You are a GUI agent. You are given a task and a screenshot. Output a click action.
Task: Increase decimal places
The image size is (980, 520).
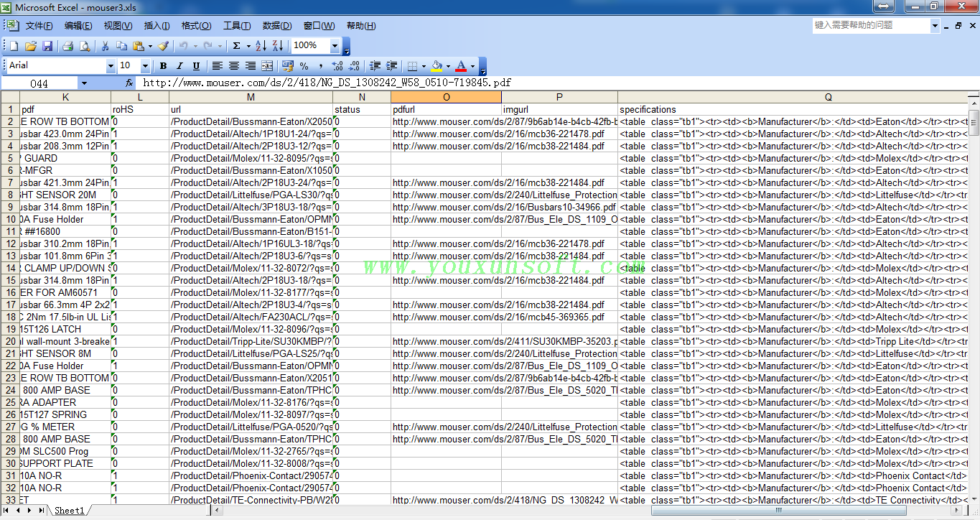tap(338, 66)
